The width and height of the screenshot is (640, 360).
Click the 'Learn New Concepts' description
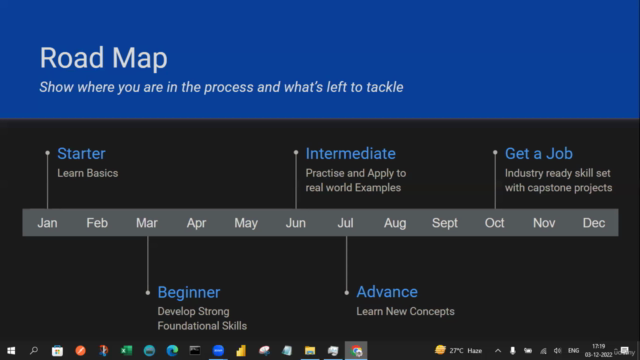tap(405, 311)
